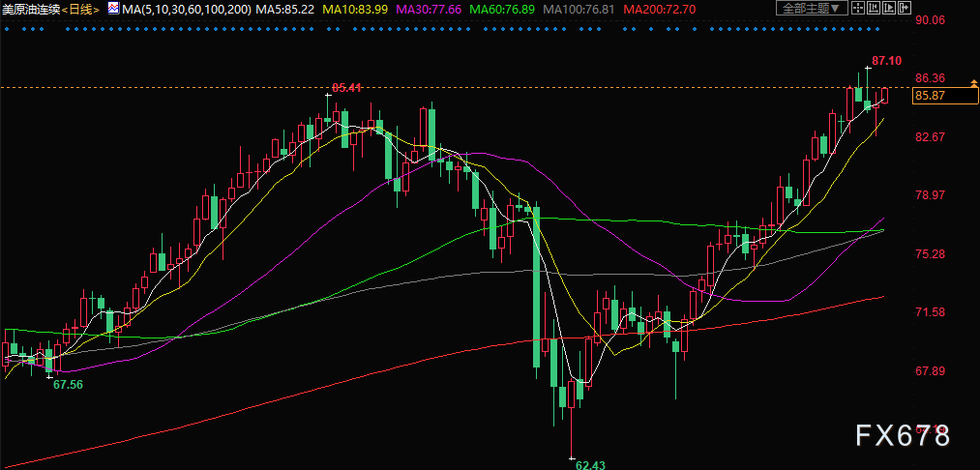Click the 美原油连续 instrument name
Screen dimensions: 980x470
pos(32,9)
